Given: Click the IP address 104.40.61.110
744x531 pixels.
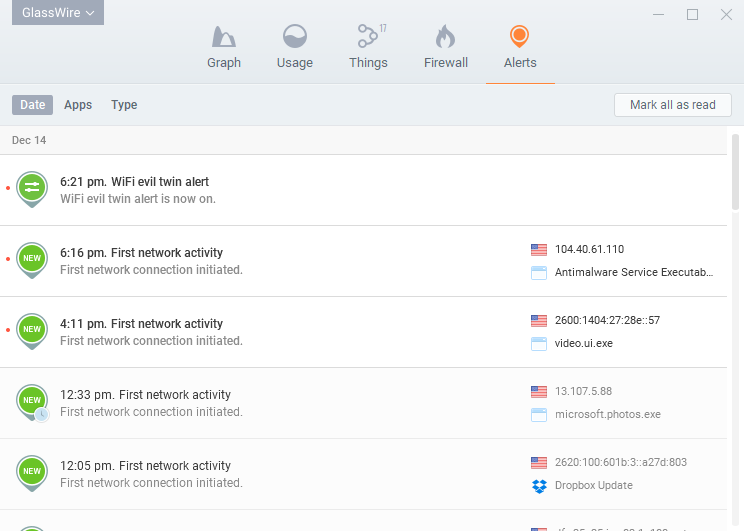Looking at the screenshot, I should (x=589, y=249).
